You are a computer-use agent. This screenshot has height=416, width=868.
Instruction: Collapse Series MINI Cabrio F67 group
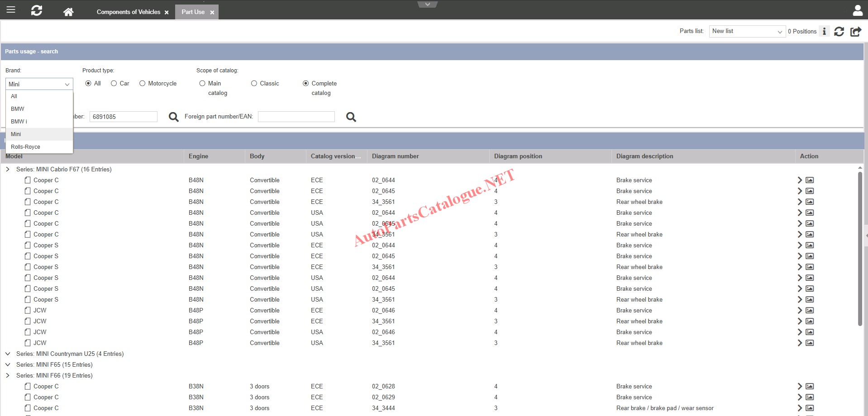point(8,169)
